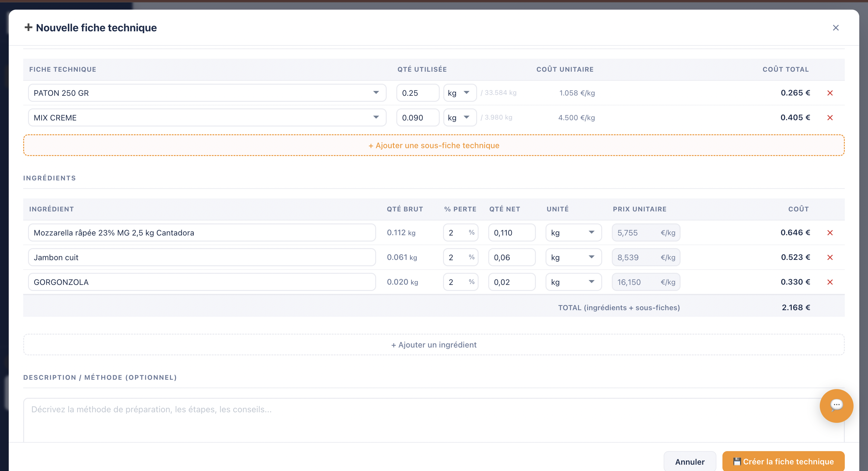Close the Nouvelle fiche technique dialog
This screenshot has height=471, width=868.
835,28
